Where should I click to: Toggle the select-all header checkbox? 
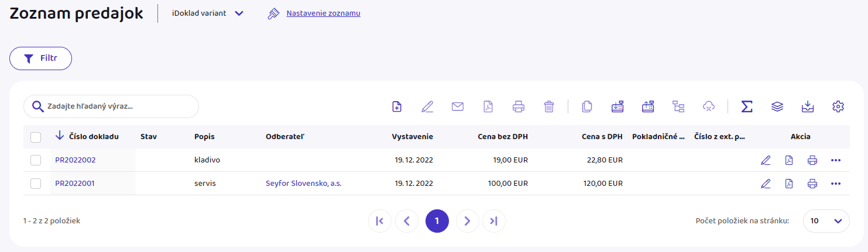click(x=36, y=137)
